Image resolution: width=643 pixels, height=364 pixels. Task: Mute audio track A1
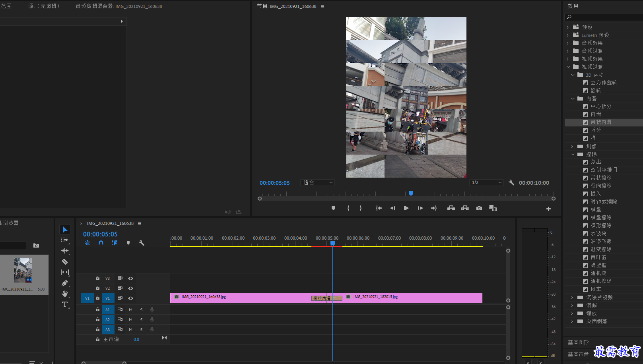click(x=130, y=310)
